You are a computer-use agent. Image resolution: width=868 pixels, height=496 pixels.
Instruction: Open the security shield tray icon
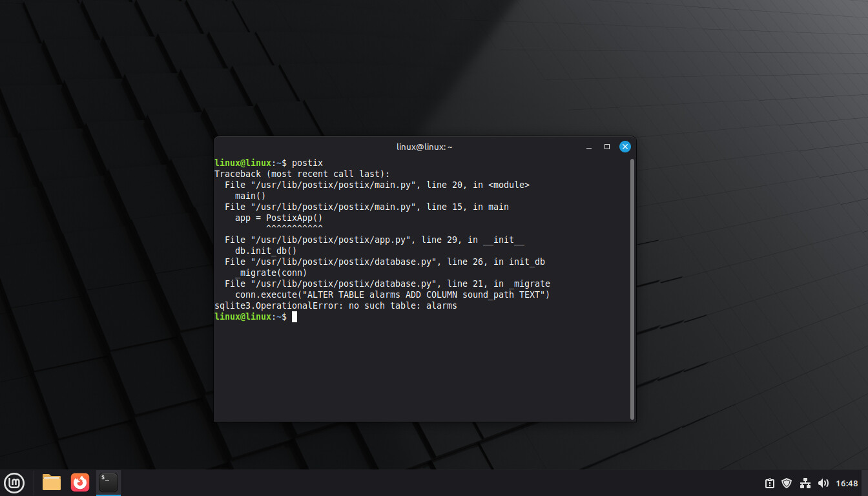[787, 483]
